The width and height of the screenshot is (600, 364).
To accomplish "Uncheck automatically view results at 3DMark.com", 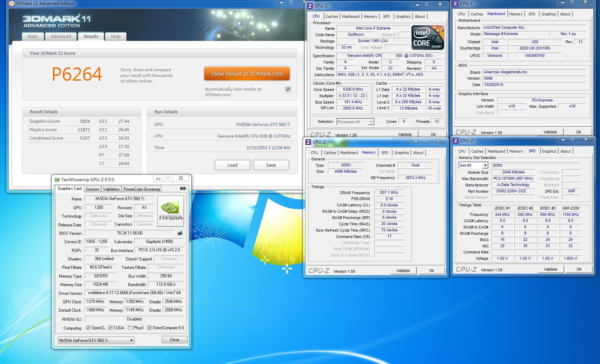I will point(288,89).
